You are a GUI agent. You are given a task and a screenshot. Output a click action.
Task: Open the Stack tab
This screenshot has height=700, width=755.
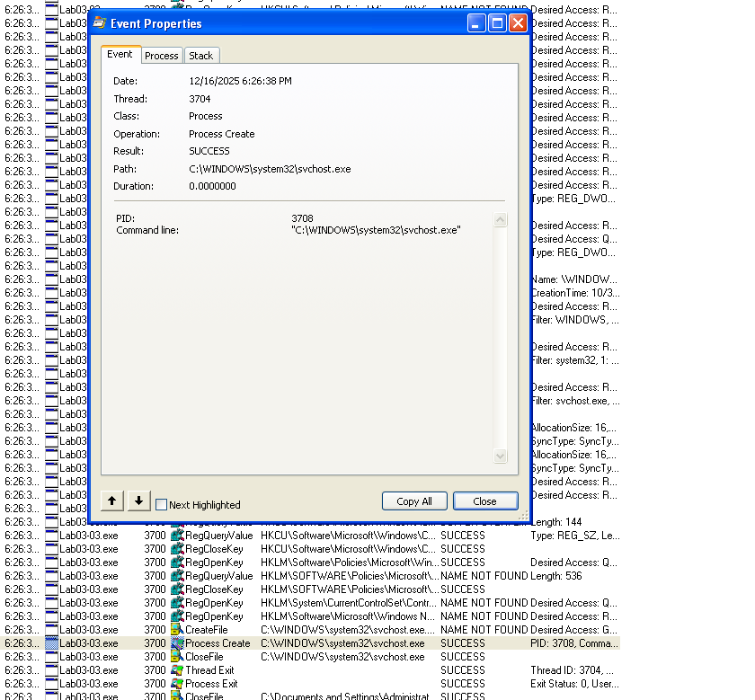[x=201, y=56]
